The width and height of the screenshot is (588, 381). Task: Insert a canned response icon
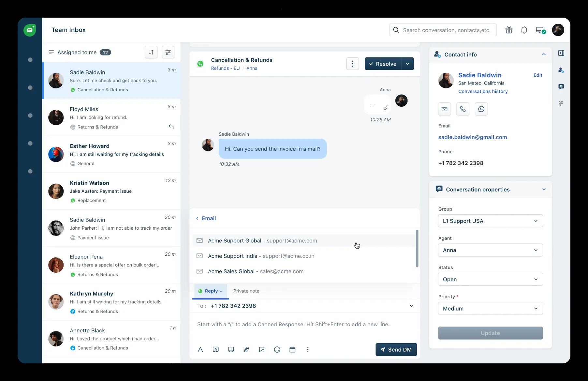tap(215, 350)
